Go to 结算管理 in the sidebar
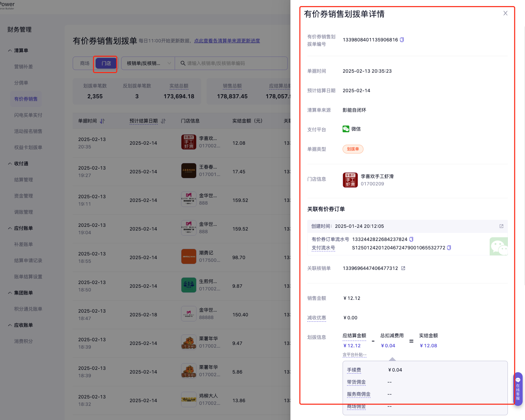The image size is (525, 420). [24, 180]
